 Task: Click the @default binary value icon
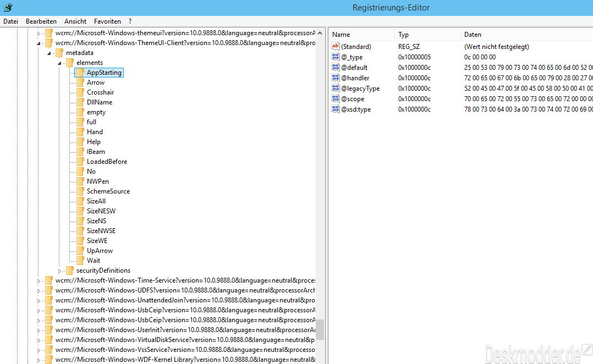pos(336,67)
